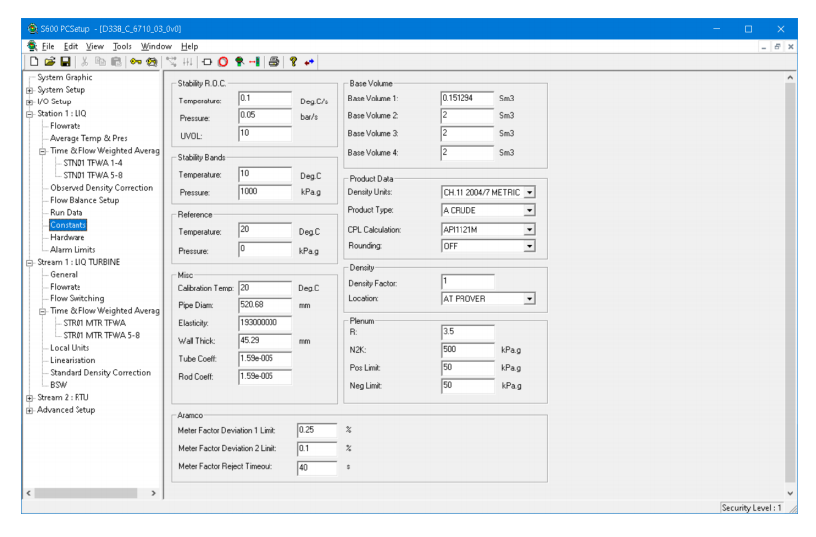Open the Help menu
This screenshot has height=537, width=816.
(189, 46)
